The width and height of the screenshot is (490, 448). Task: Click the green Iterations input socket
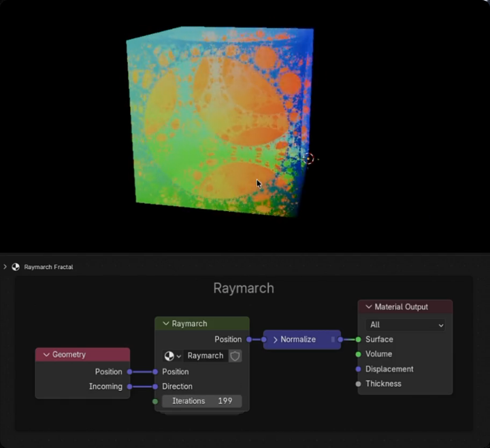point(155,401)
